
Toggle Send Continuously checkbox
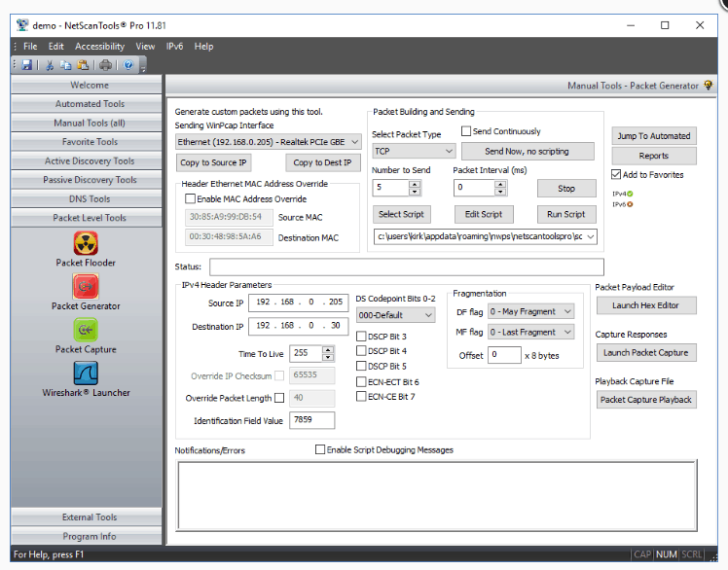coord(465,131)
